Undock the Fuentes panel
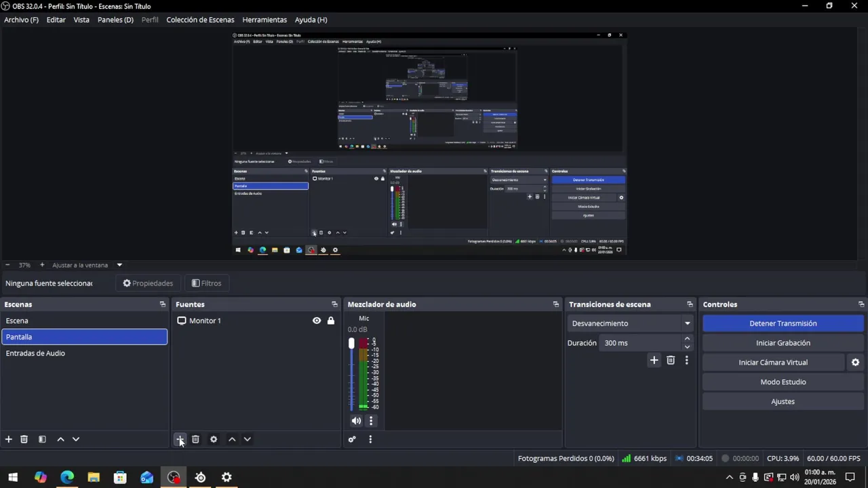The height and width of the screenshot is (488, 868). point(334,304)
